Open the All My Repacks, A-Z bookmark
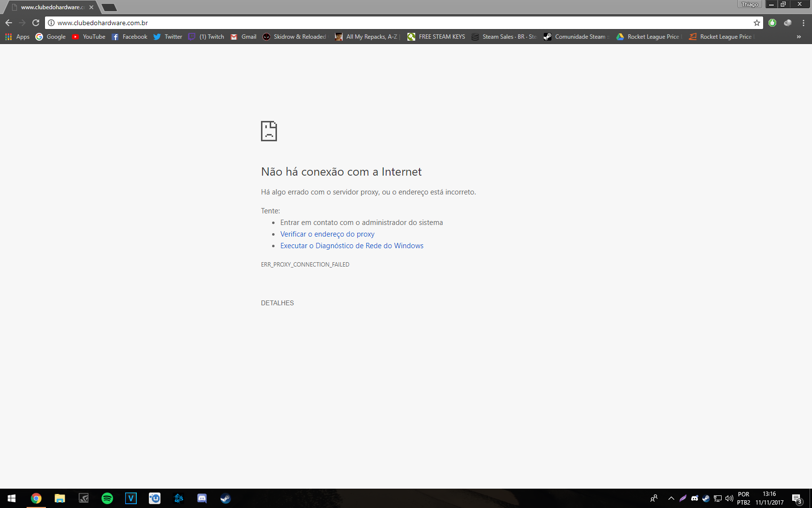 pos(367,37)
